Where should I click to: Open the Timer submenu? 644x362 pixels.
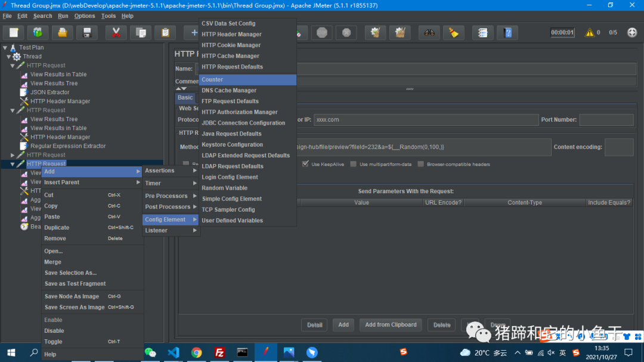171,183
